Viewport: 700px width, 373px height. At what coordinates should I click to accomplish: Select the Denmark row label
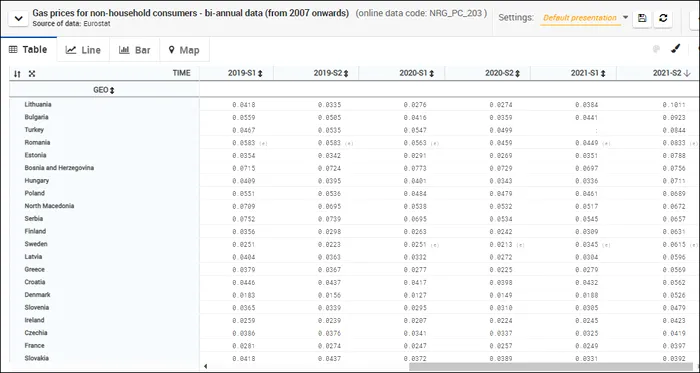pos(37,295)
